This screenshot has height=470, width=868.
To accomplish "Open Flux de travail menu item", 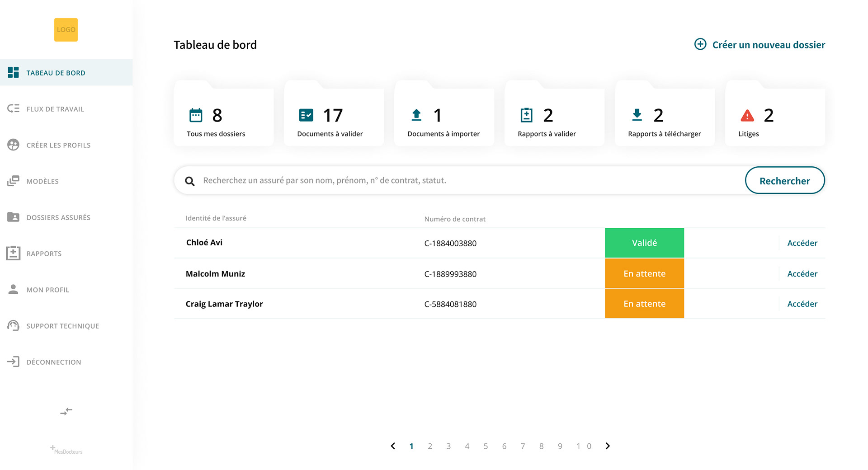I will tap(66, 108).
